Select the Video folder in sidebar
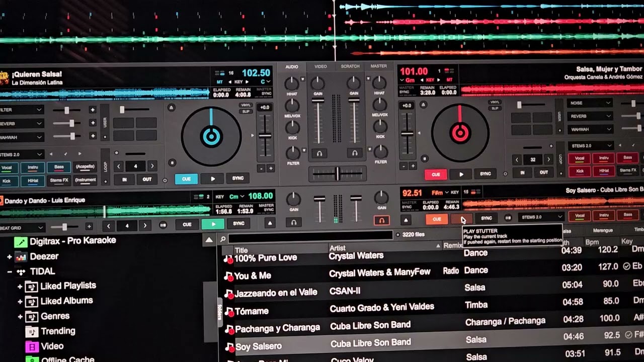644x362 pixels. point(45,346)
